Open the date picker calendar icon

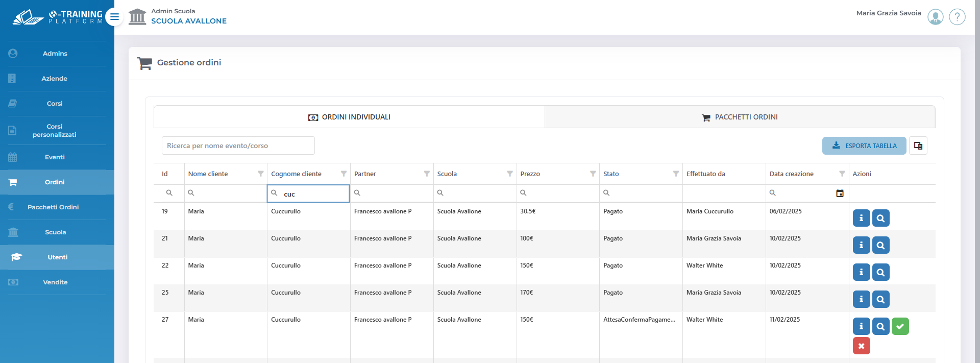pyautogui.click(x=840, y=193)
